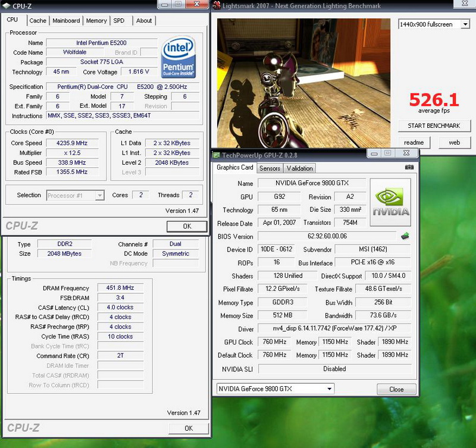Image resolution: width=476 pixels, height=448 pixels.
Task: Click the Cycle Time value 10 clocks
Action: (120, 336)
